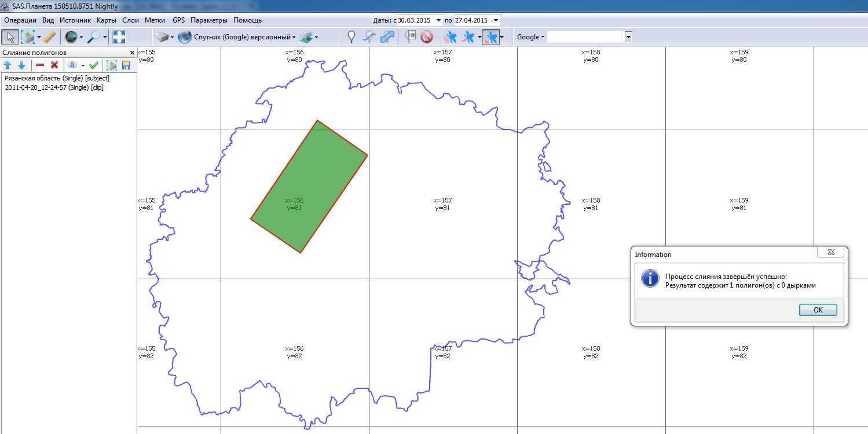Click the blue up arrow in merge panel
868x434 pixels.
point(8,65)
